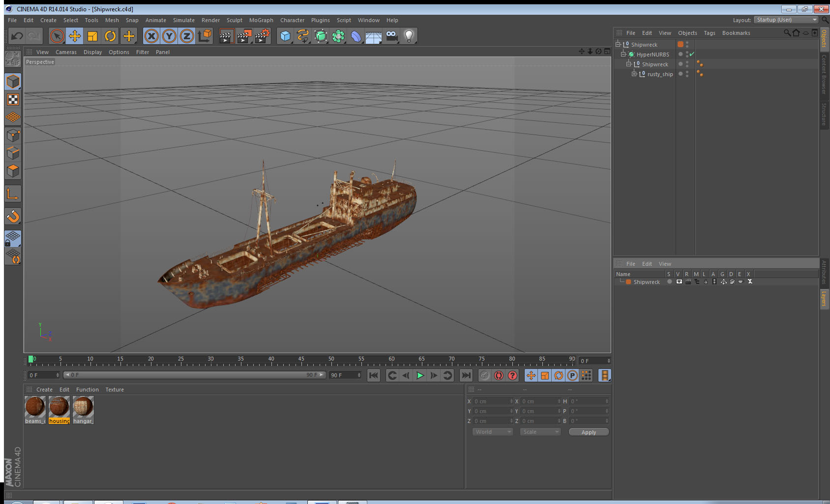Open the Scale mode dropdown

(540, 432)
